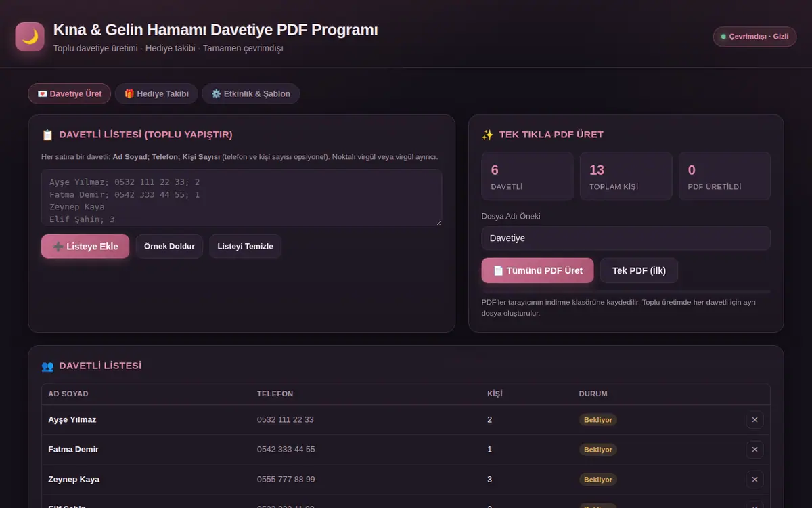Viewport: 812px width, 508px height.
Task: Click the Çevrimdışı · Gizli status badge
Action: (754, 37)
